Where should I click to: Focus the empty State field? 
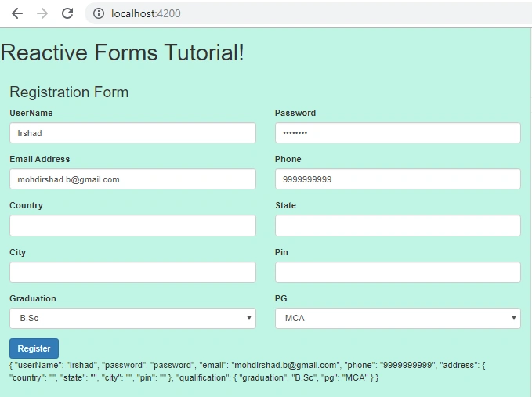click(x=398, y=226)
